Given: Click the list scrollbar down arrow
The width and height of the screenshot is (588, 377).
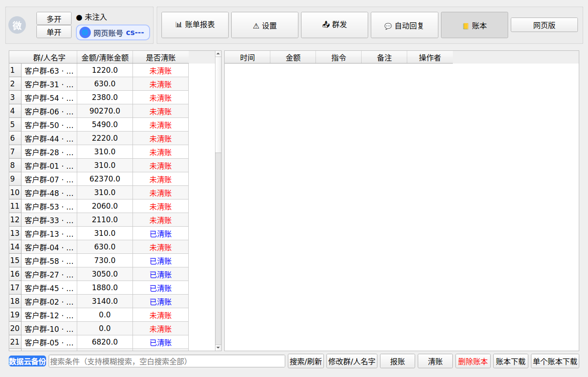Looking at the screenshot, I should pos(218,348).
